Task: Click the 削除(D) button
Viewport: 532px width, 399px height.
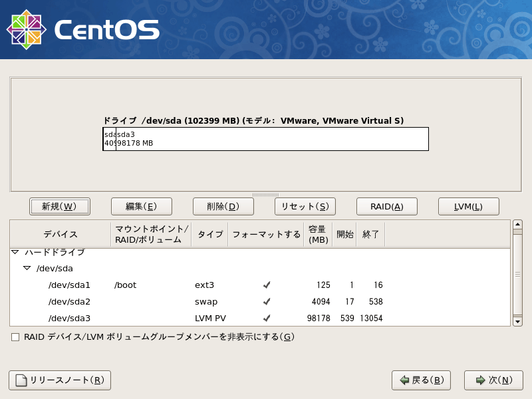Action: click(223, 206)
